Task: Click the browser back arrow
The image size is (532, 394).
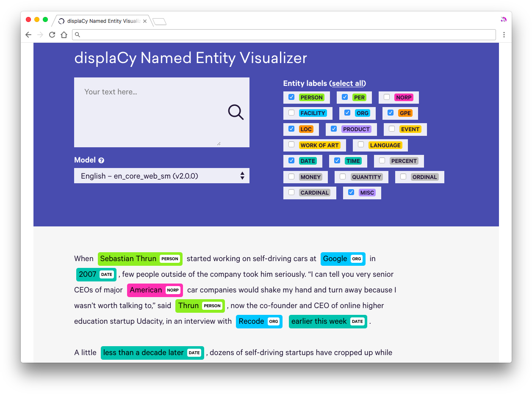Action: (x=28, y=34)
